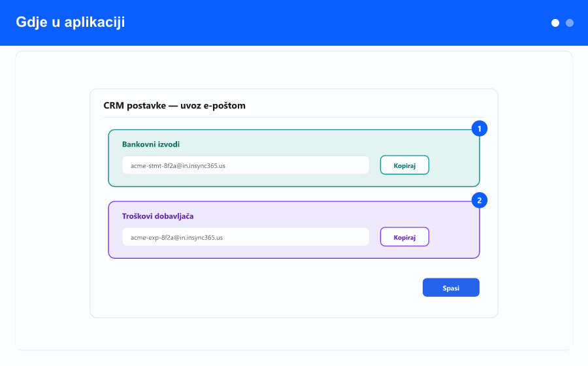Viewport: 588px width, 366px height.
Task: Click the blue header bar background
Action: (338, 22)
